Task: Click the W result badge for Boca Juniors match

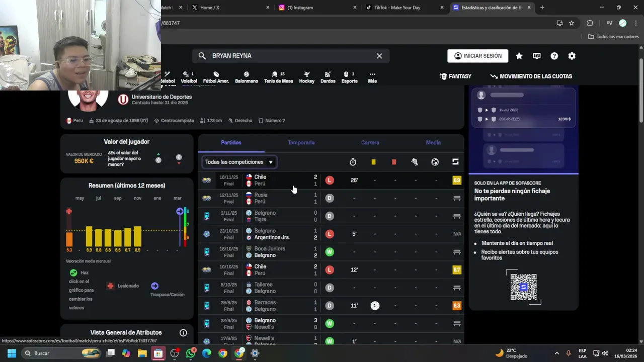Action: [x=330, y=252]
